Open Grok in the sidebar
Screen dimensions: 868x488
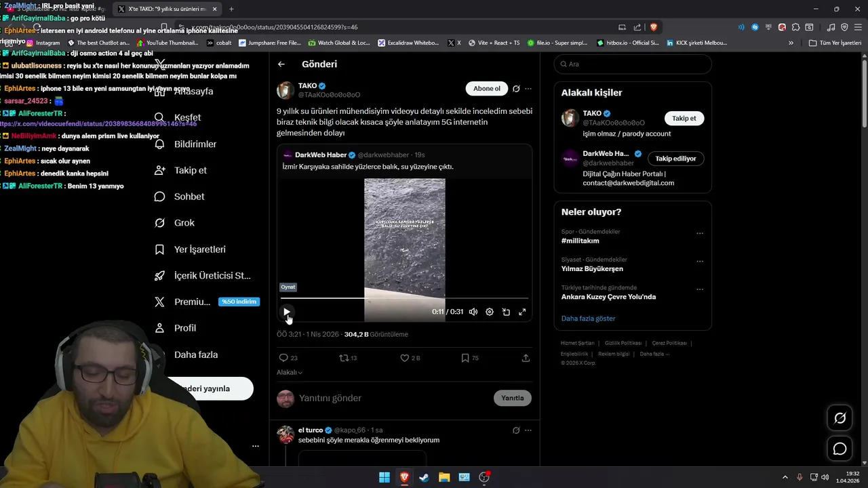[174, 222]
